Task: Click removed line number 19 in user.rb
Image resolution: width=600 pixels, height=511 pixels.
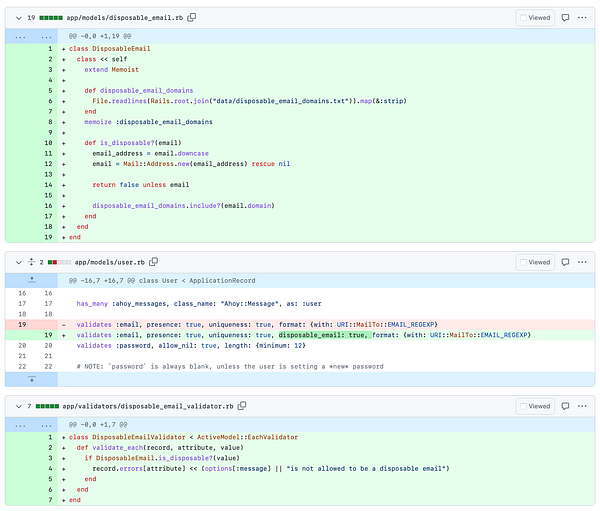Action: [x=20, y=324]
